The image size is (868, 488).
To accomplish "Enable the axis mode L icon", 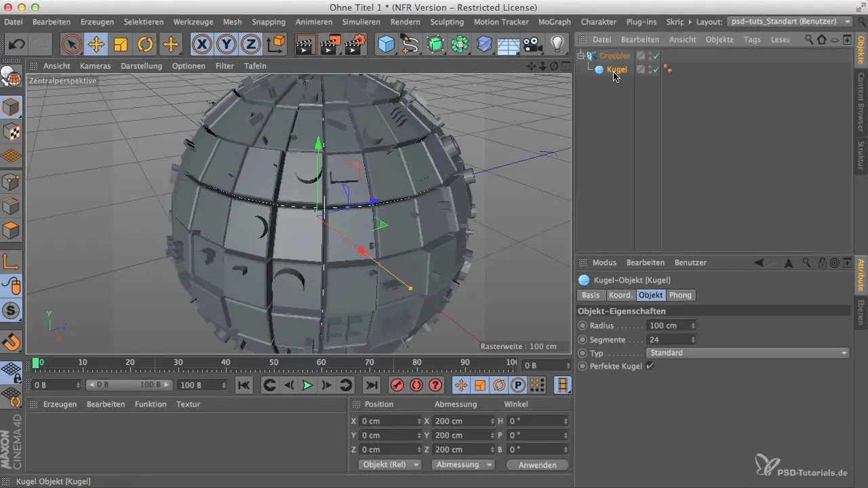I will click(x=12, y=262).
